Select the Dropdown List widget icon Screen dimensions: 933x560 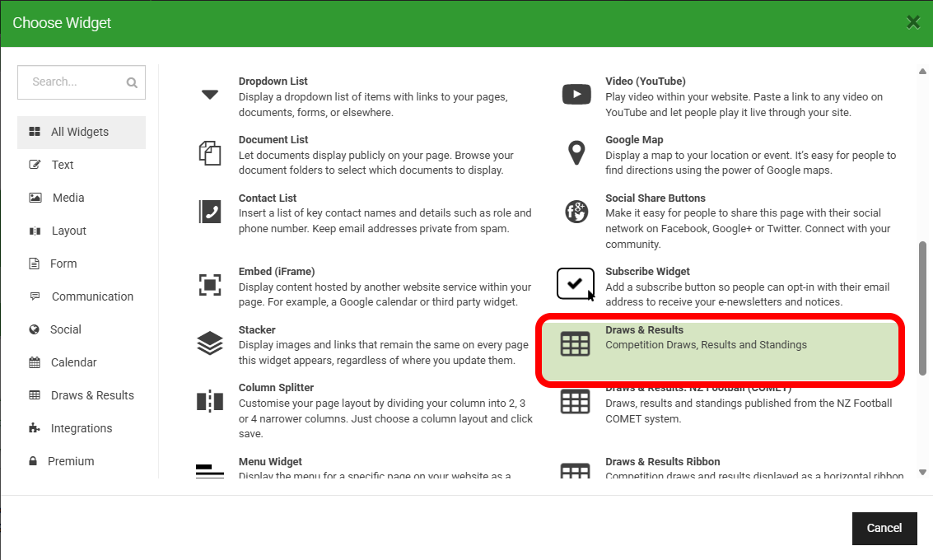210,95
